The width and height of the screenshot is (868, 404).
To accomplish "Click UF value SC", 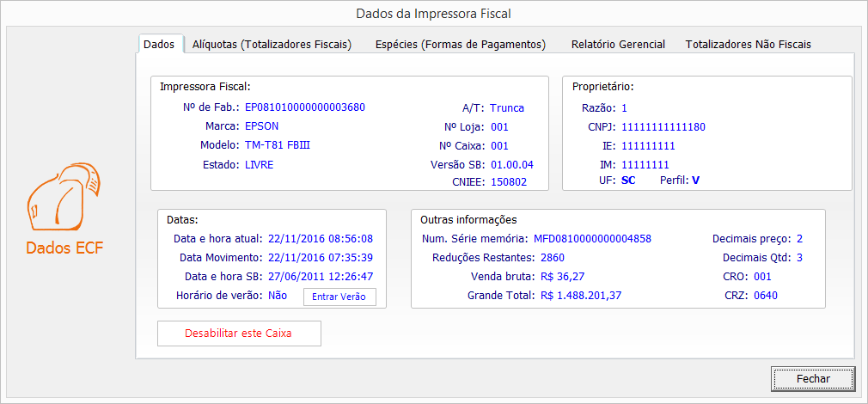I will 628,180.
